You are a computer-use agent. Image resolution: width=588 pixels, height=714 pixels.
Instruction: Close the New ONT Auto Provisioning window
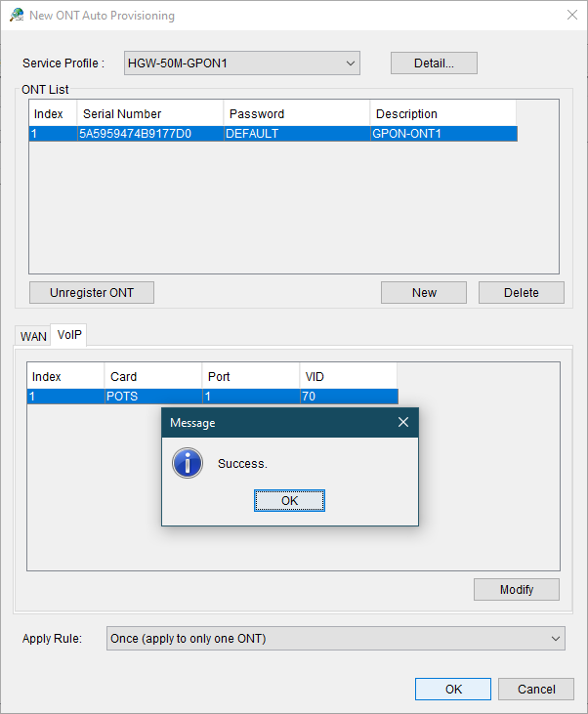point(571,15)
